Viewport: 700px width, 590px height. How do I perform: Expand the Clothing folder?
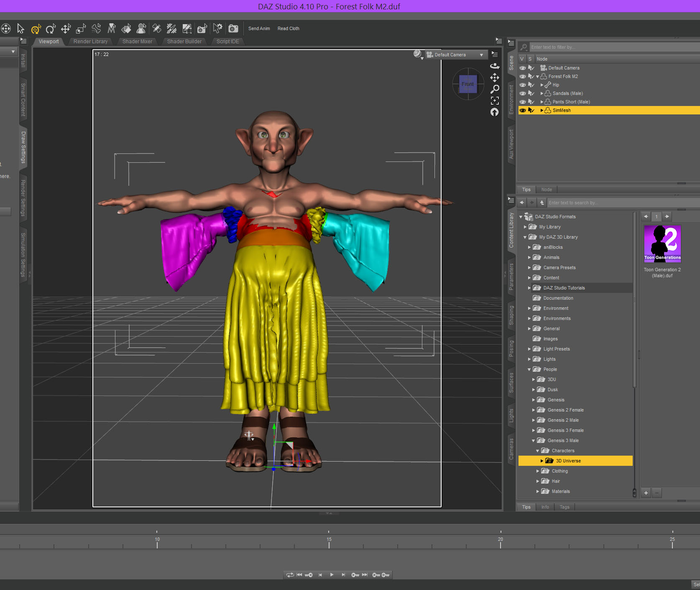coord(538,471)
